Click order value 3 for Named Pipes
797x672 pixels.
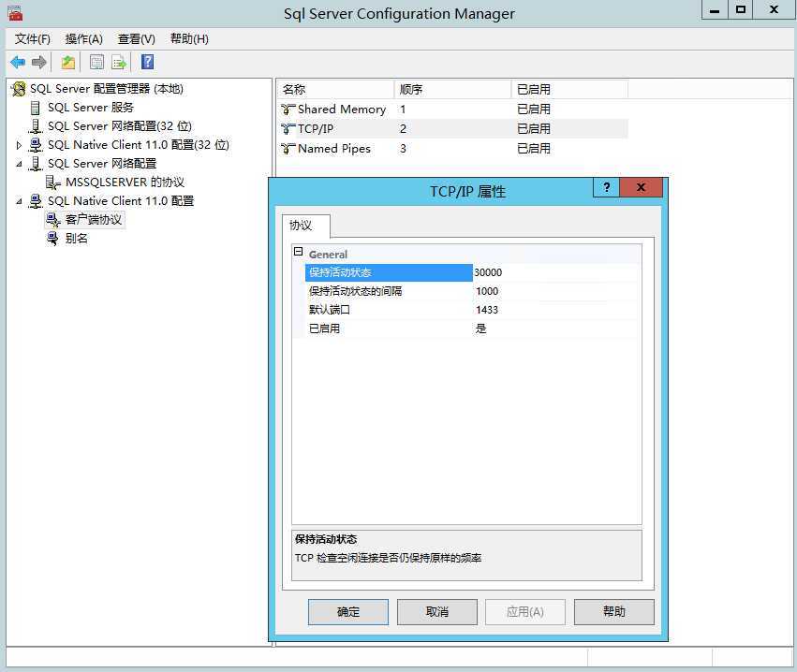tap(403, 149)
